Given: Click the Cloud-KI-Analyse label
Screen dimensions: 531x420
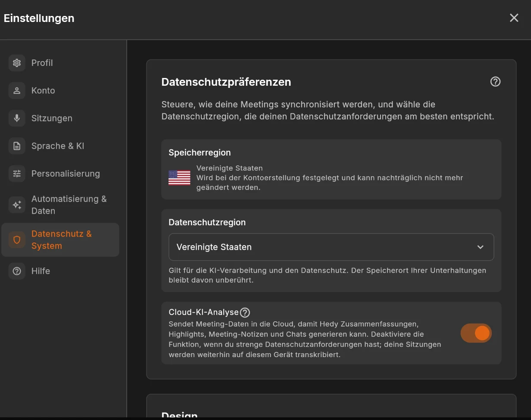Looking at the screenshot, I should 203,312.
